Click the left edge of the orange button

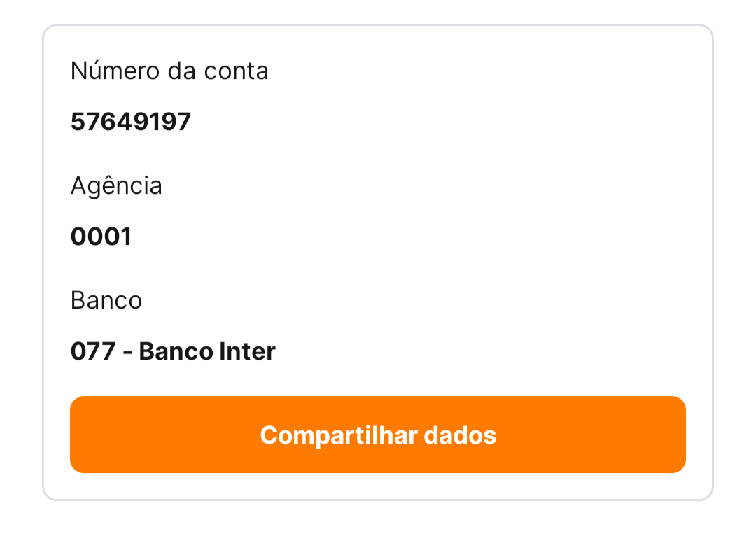[80, 435]
